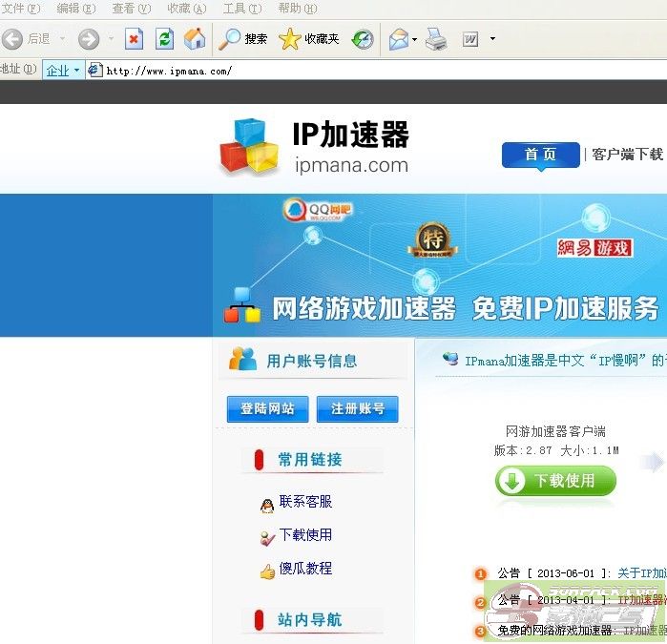Click the 登陆网站 login button
This screenshot has width=667, height=644.
tap(267, 409)
